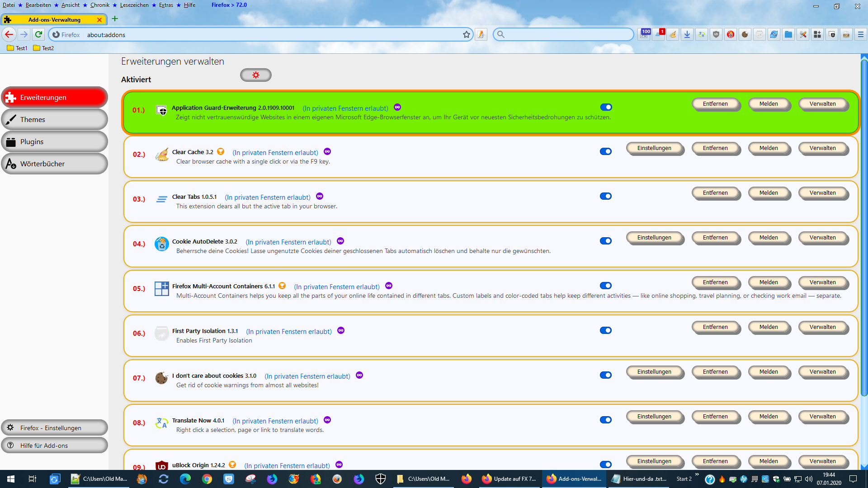Viewport: 868px width, 488px height.
Task: Open the Downloads arrow toolbar icon
Action: click(687, 34)
